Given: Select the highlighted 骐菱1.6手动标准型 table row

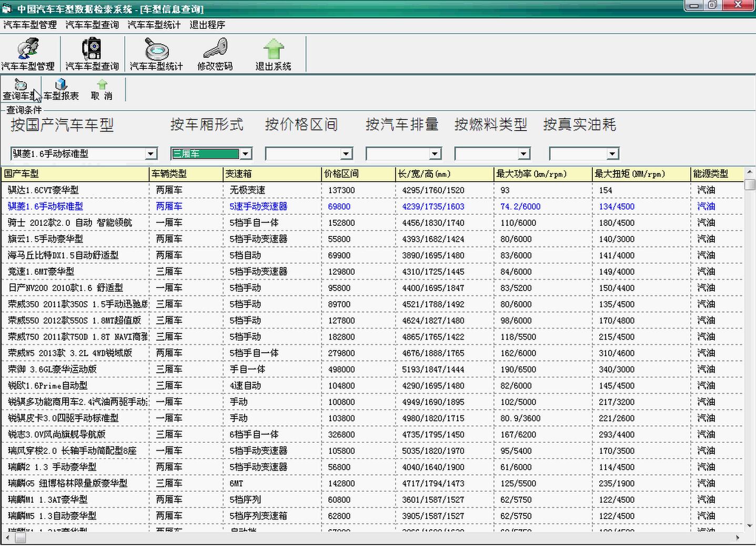Looking at the screenshot, I should (373, 206).
